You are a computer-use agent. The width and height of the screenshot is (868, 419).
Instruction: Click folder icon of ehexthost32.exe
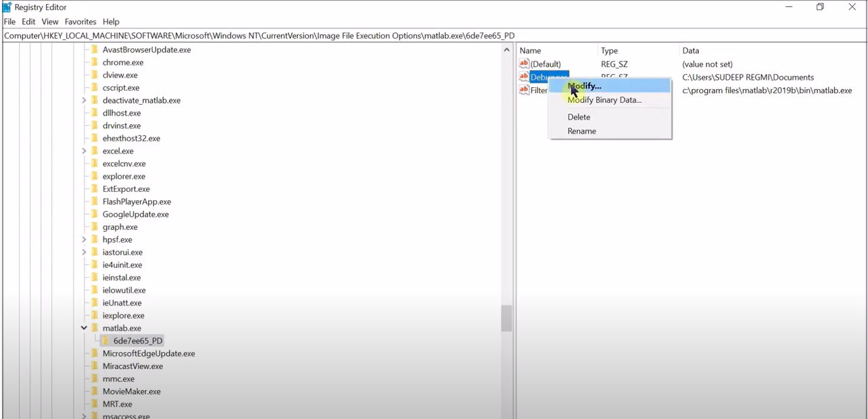pyautogui.click(x=95, y=139)
